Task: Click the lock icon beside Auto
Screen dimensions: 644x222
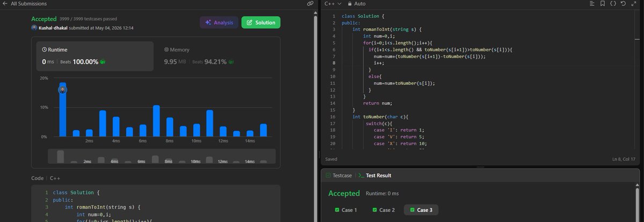Action: 350,3
